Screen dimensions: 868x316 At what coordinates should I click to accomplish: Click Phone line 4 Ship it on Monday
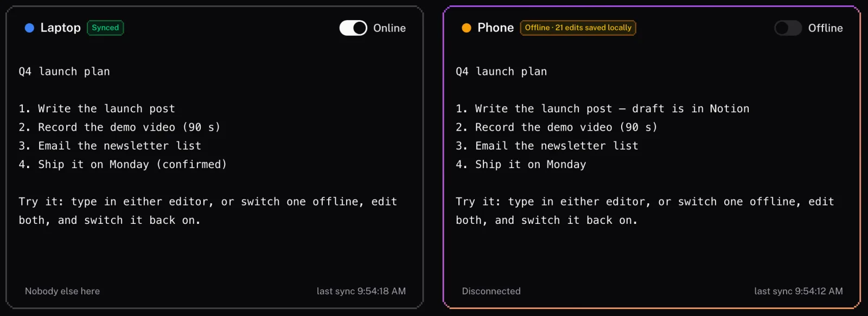(x=521, y=164)
